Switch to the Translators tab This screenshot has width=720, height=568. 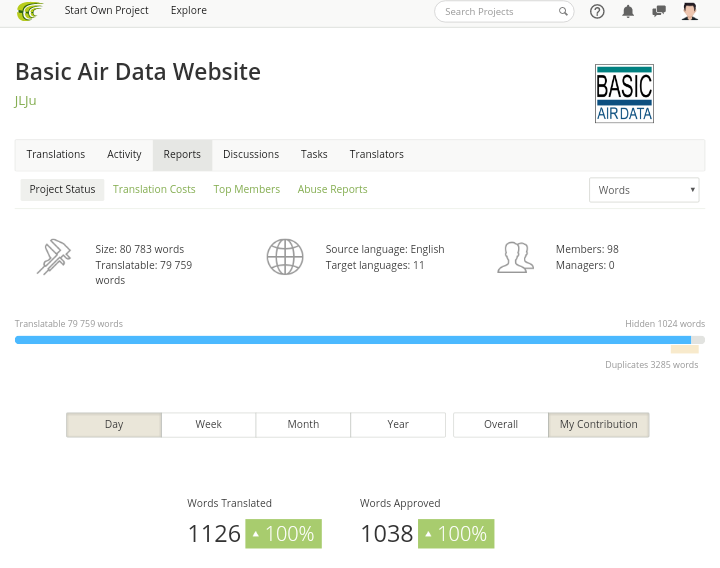pos(377,154)
